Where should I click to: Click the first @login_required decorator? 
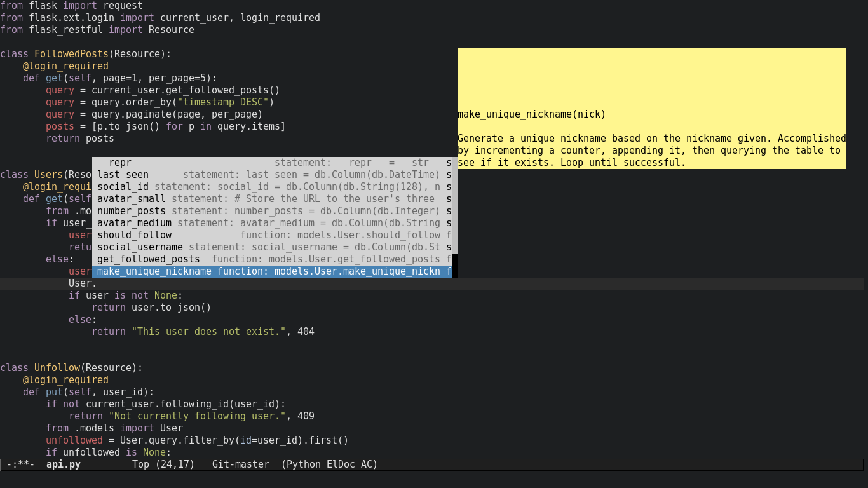pyautogui.click(x=65, y=66)
